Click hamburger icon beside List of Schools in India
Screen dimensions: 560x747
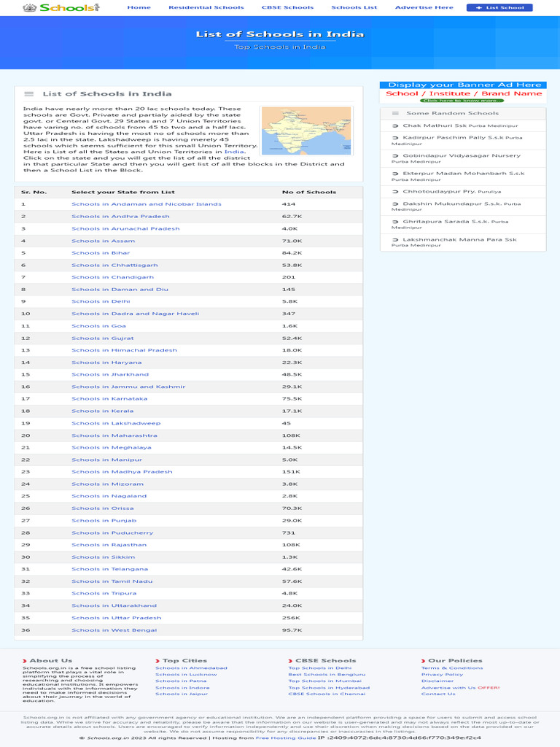29,94
